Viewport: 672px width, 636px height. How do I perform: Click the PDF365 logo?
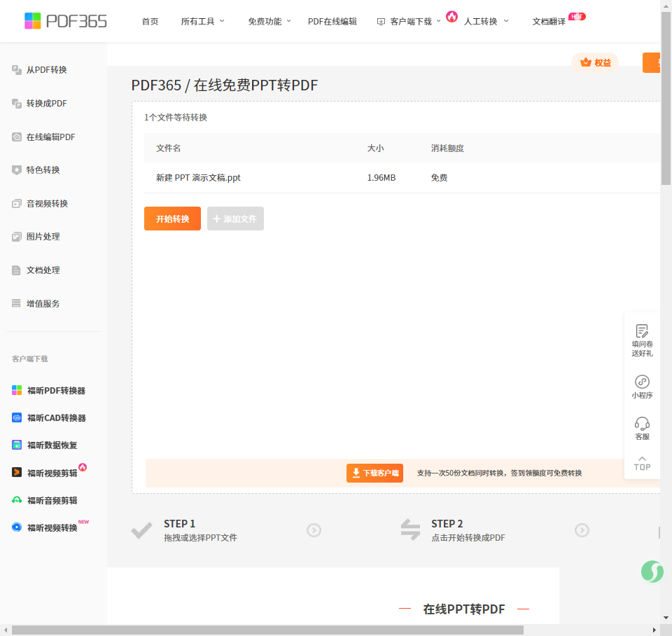66,21
